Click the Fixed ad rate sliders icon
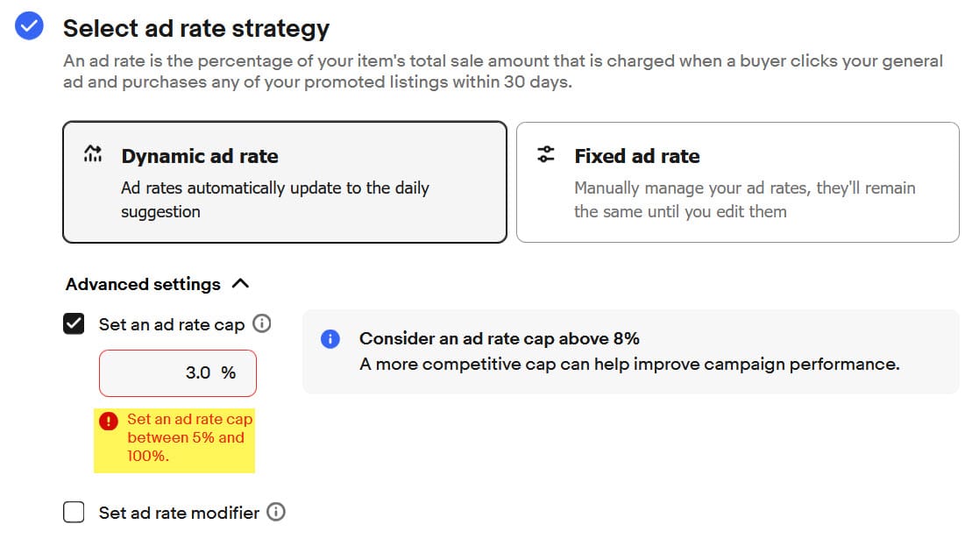 coord(546,155)
